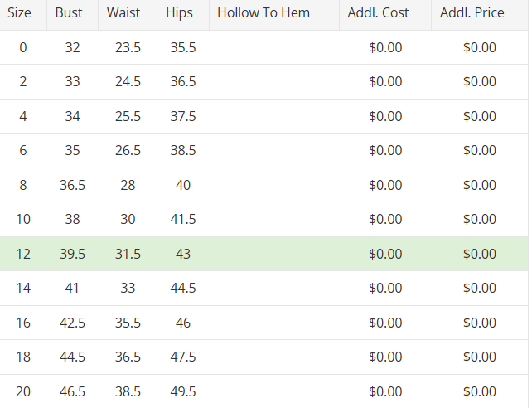532x408 pixels.
Task: Click the hips value 44.5 cell
Action: (183, 289)
